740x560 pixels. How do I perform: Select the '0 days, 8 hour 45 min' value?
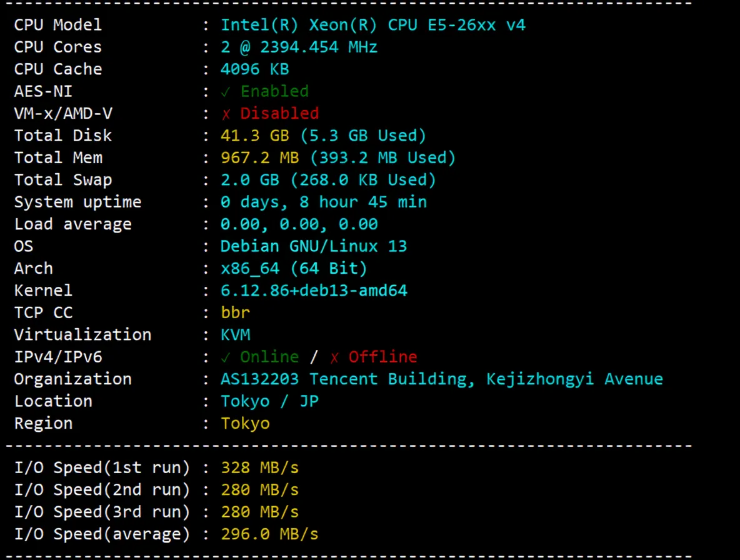pos(324,202)
